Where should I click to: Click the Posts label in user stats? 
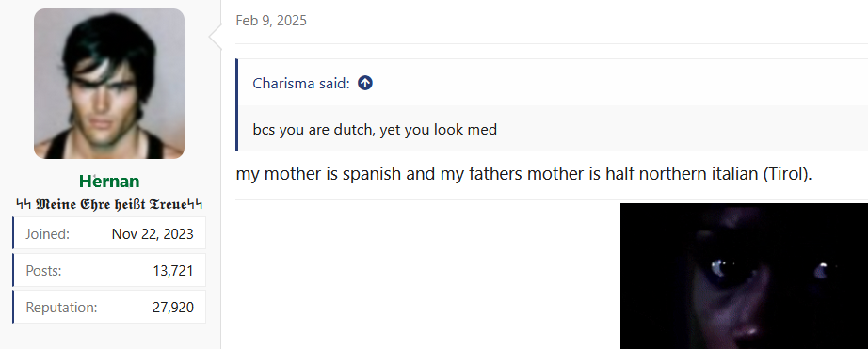pos(43,271)
